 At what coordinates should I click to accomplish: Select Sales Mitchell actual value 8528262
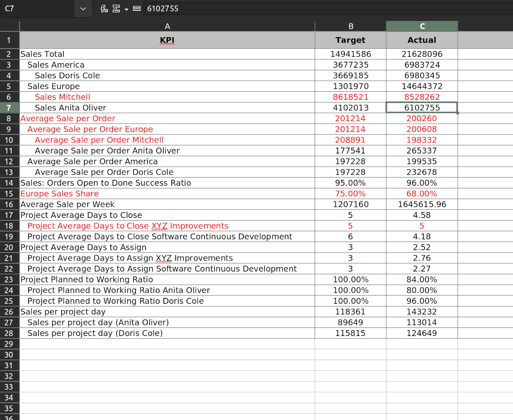[x=422, y=97]
